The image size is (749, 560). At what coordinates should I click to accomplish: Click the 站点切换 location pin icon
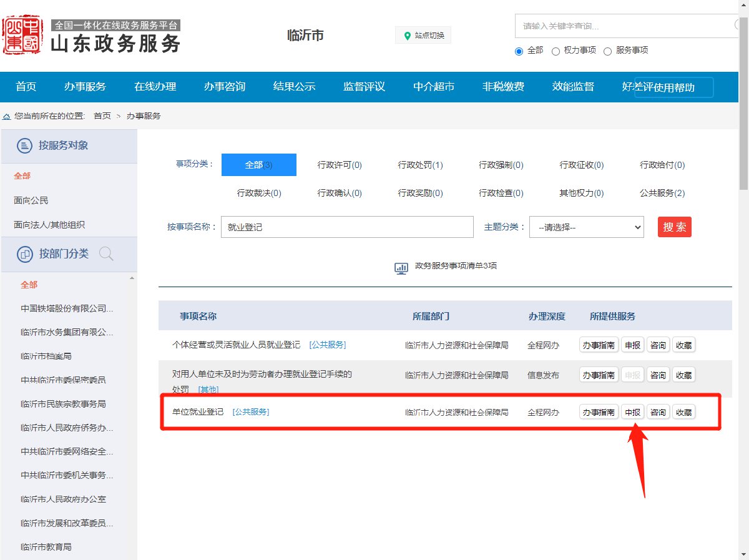pyautogui.click(x=408, y=36)
